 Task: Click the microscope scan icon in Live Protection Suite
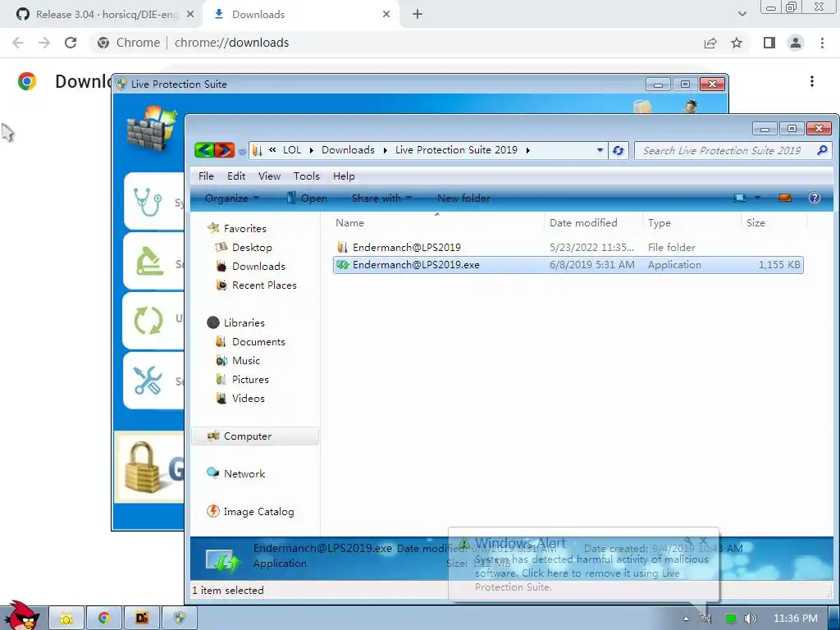coord(149,262)
